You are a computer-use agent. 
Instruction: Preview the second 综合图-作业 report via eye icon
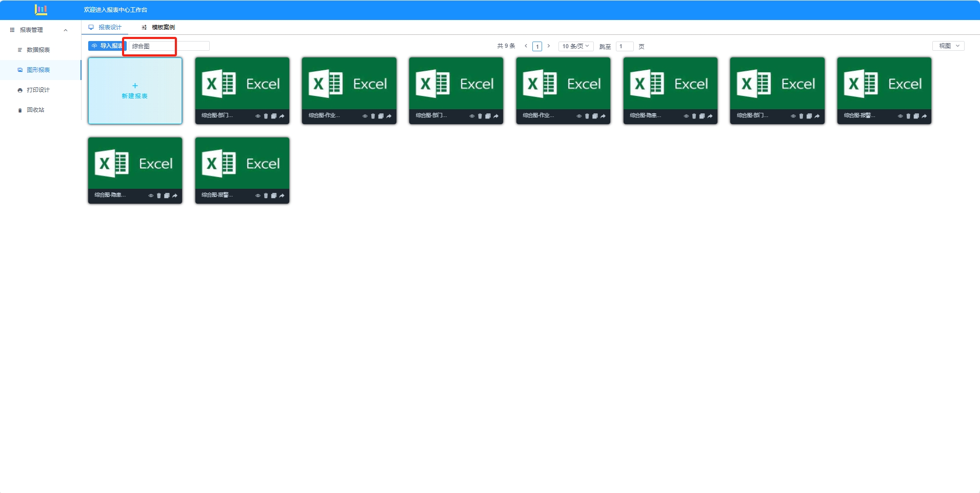pos(579,116)
